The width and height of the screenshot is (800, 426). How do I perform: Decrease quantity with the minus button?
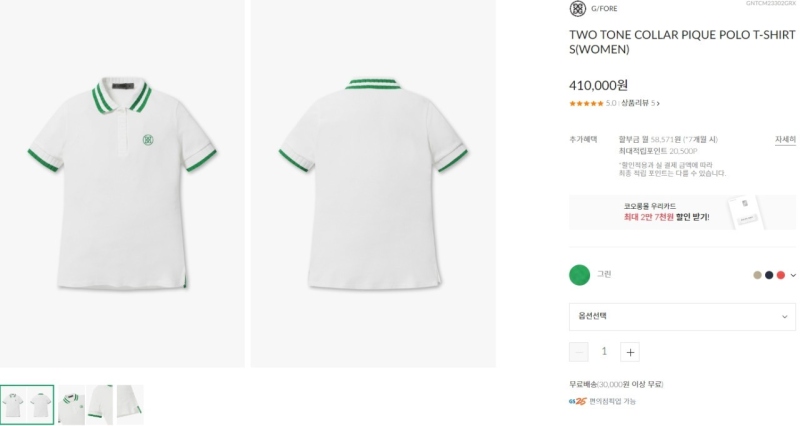tap(579, 351)
